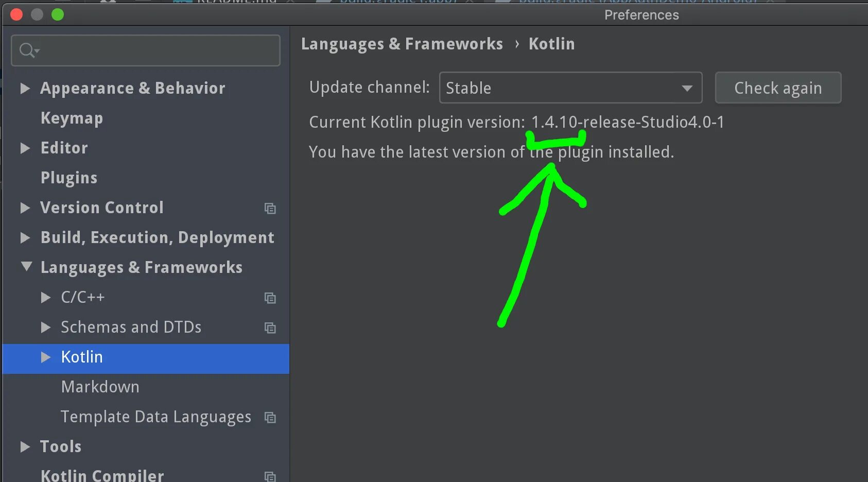This screenshot has height=482, width=868.
Task: Select the Tools settings entry
Action: (x=61, y=446)
